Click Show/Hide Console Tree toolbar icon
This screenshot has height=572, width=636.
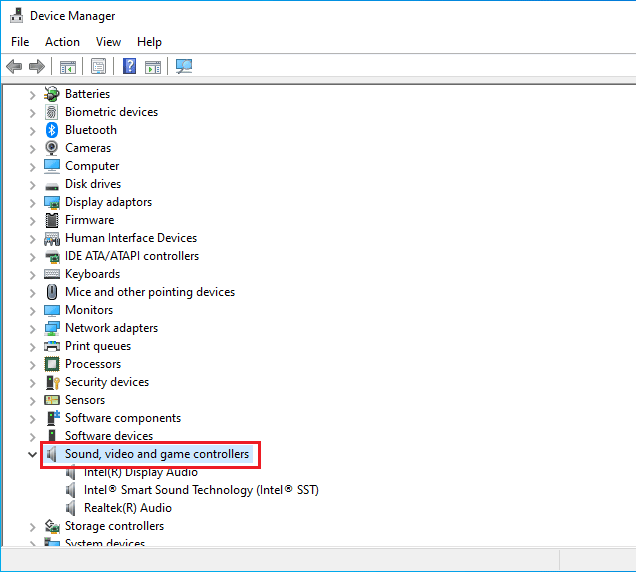coord(68,67)
